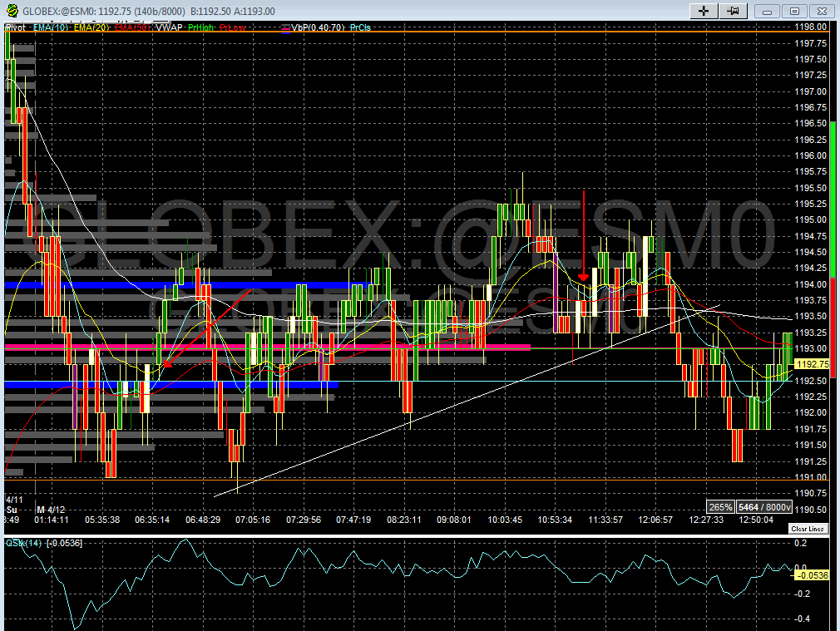Click the 01:14:11 time axis label

pyautogui.click(x=52, y=520)
